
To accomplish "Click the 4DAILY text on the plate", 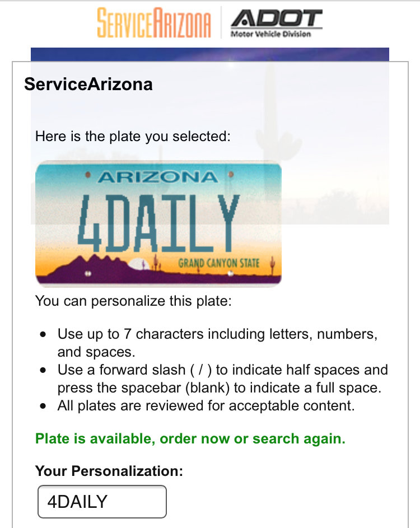I will pyautogui.click(x=158, y=223).
